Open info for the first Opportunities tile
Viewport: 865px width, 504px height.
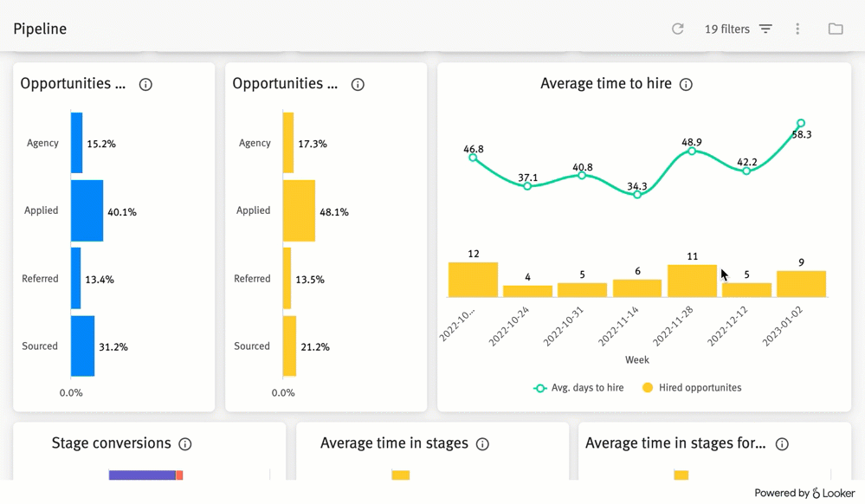pos(145,84)
